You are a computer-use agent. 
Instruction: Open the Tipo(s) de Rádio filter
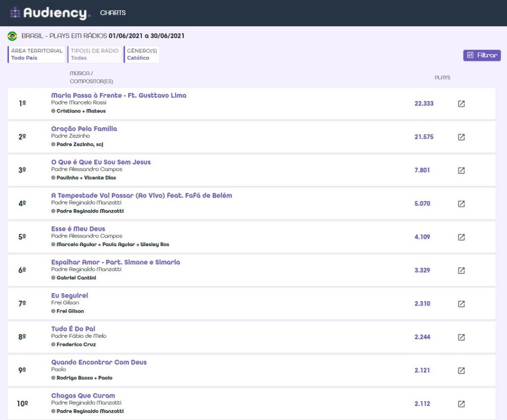tap(95, 54)
